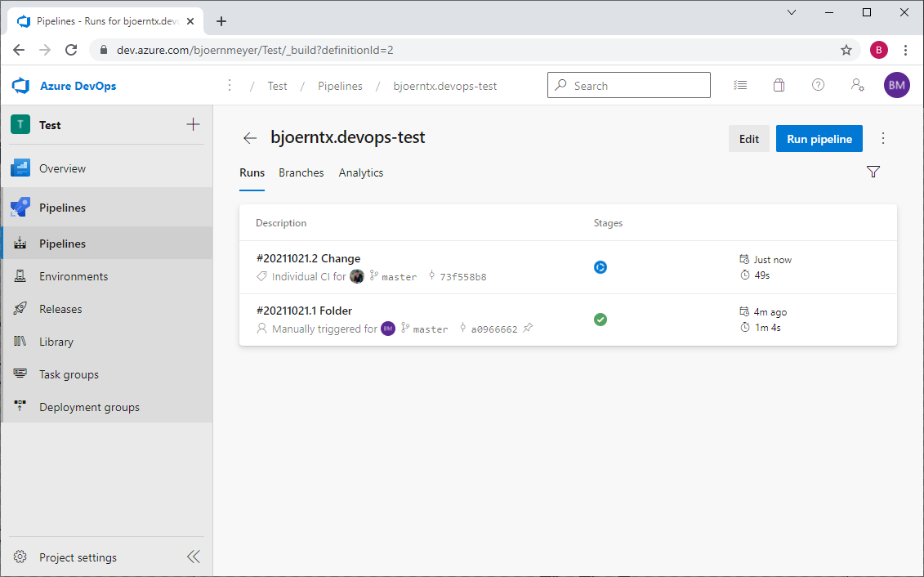Open run #20211021.1 Folder
Screen dimensions: 924x577
304,311
